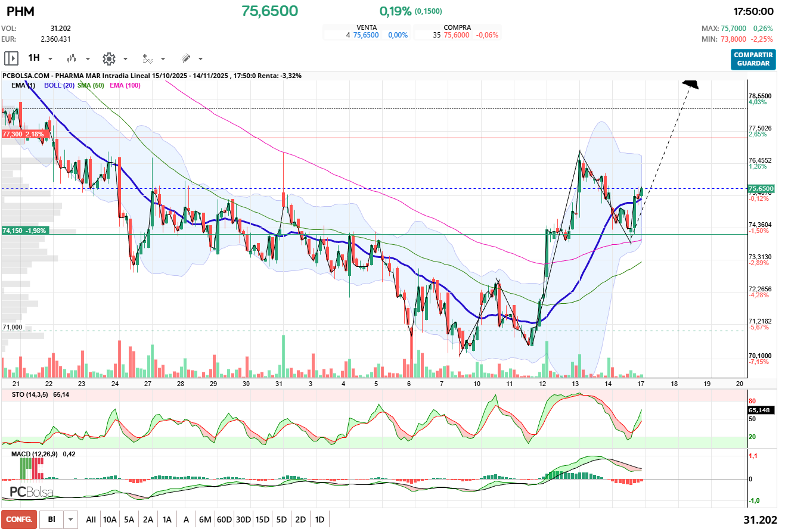Toggle the left side panel icon
This screenshot has height=532, width=785.
[11, 58]
